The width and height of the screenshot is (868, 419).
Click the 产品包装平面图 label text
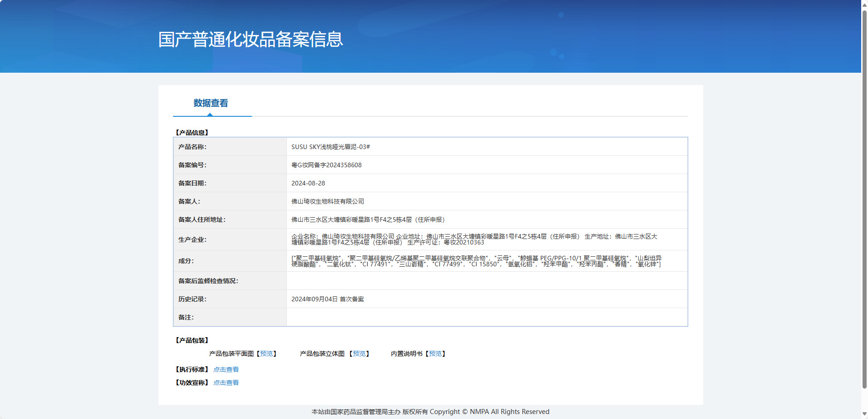[x=232, y=354]
